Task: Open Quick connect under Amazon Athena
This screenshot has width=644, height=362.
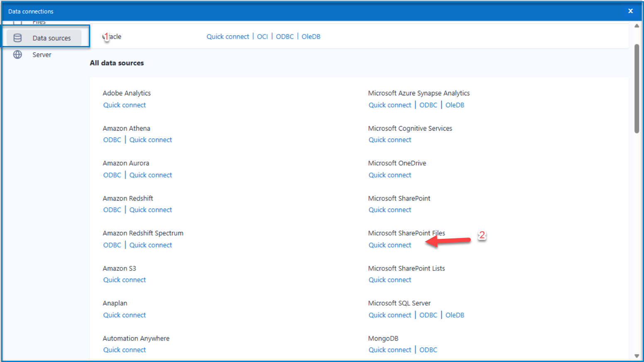Action: click(x=151, y=140)
